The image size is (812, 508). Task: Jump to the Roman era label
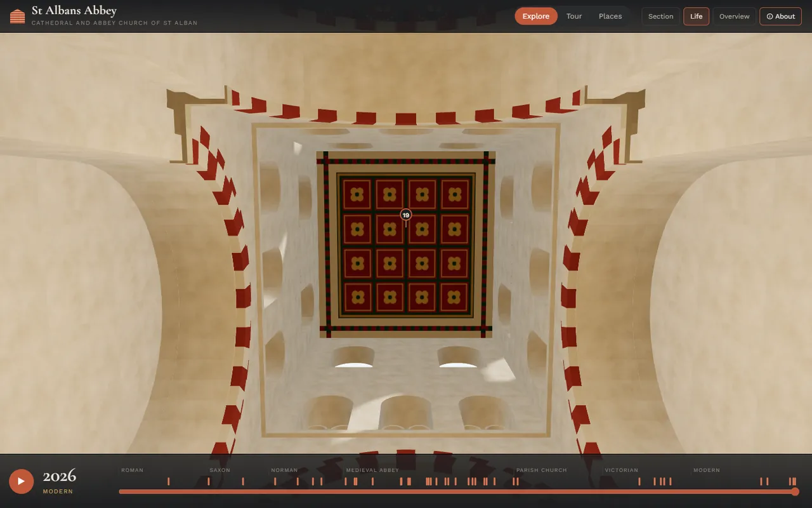[132, 471]
